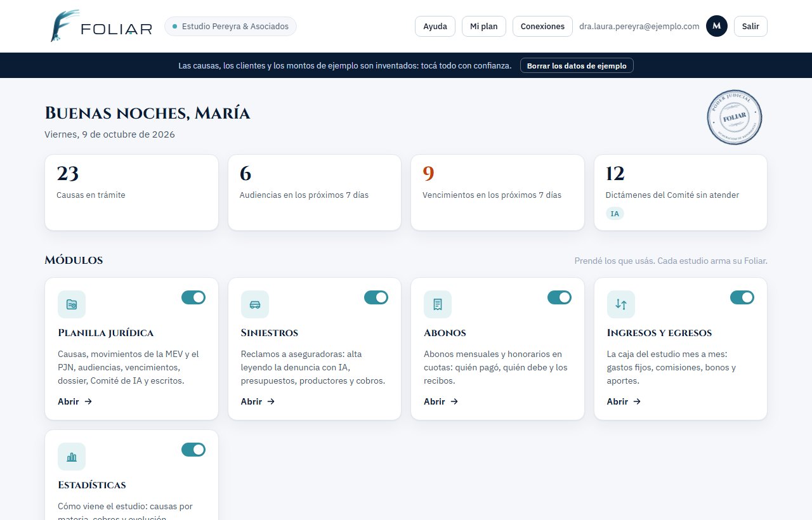The image size is (812, 520).
Task: Click the Estadísticas bar chart icon
Action: 72,457
